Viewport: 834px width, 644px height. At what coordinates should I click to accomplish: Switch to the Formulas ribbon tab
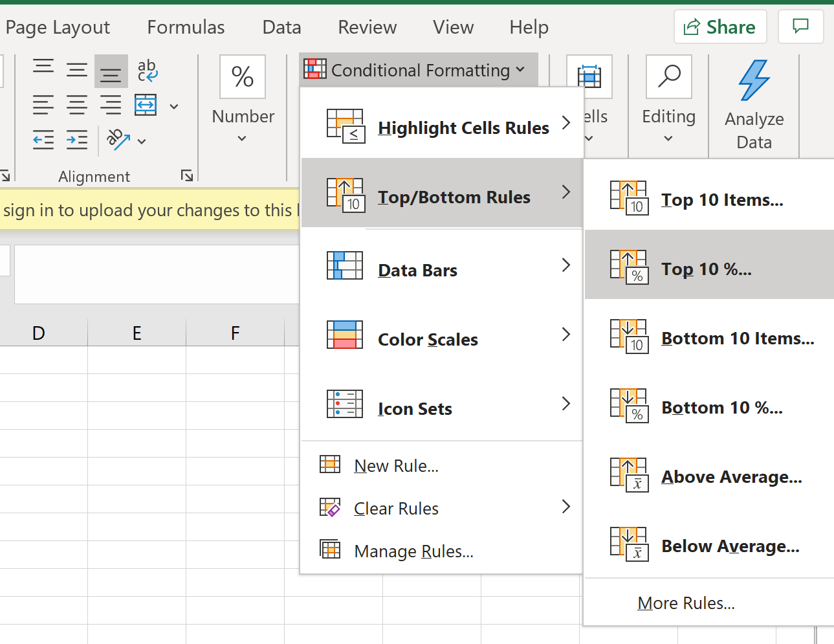point(186,27)
